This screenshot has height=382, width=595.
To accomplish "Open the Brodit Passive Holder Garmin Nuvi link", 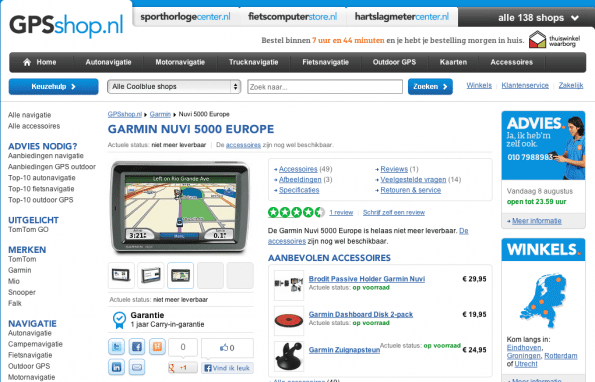I will click(367, 279).
